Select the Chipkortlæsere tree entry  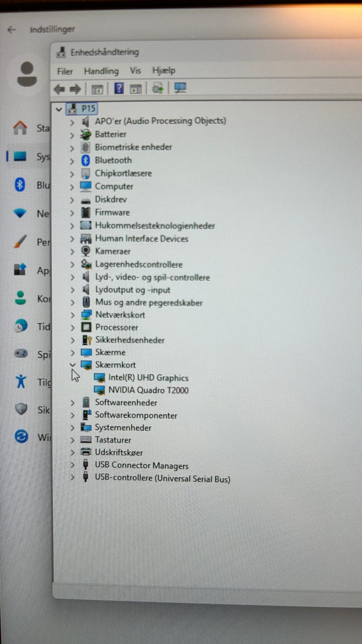123,174
